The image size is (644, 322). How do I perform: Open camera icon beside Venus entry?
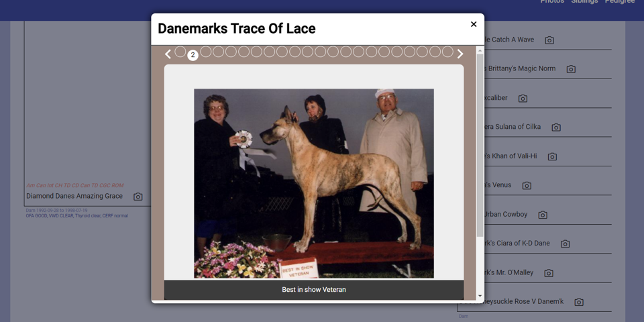click(527, 186)
